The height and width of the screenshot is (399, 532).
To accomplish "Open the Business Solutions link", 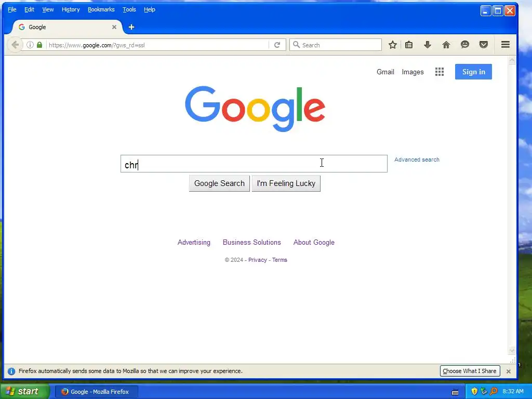I will [x=252, y=242].
